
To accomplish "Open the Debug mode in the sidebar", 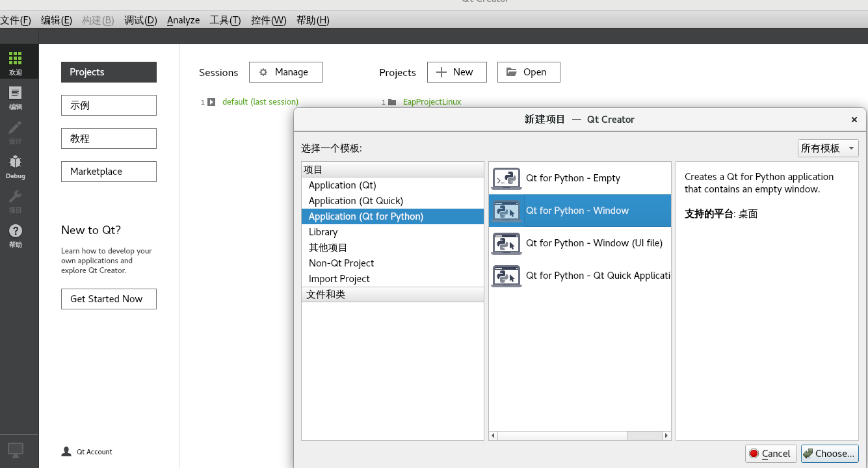I will point(15,166).
